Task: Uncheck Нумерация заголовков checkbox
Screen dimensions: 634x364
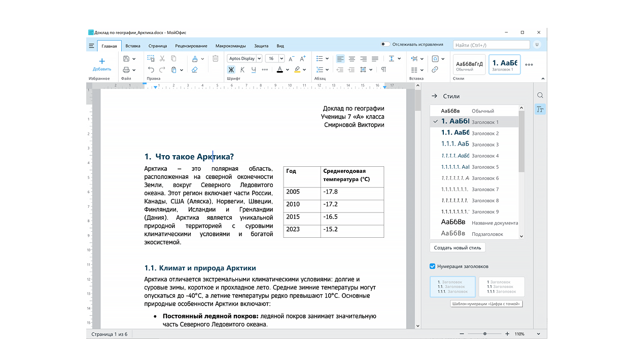Action: click(x=433, y=266)
